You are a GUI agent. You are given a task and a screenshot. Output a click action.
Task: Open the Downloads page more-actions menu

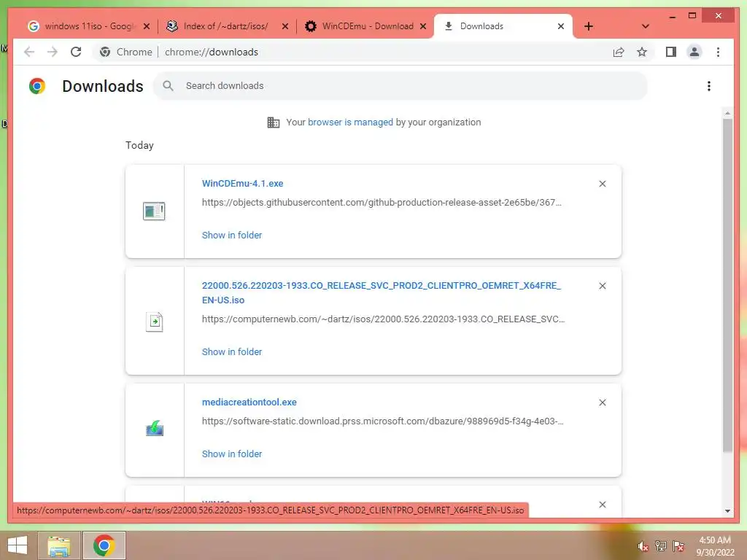(709, 86)
